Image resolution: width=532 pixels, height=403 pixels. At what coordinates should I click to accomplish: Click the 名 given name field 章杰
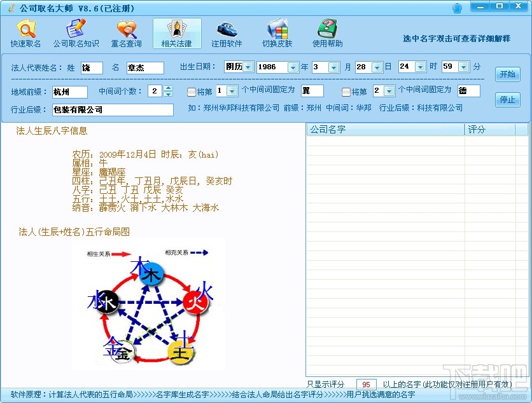click(x=145, y=68)
